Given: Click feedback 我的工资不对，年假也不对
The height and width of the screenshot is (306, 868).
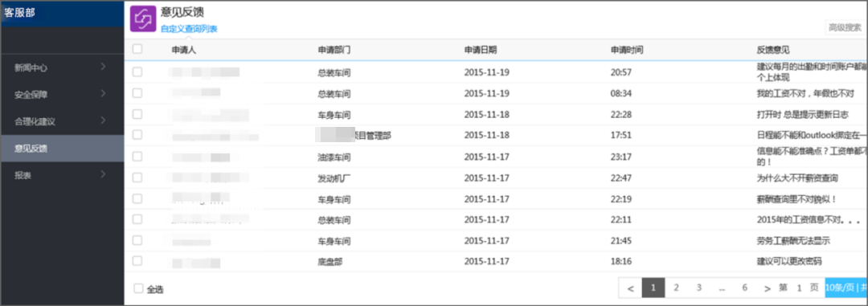Looking at the screenshot, I should (805, 93).
